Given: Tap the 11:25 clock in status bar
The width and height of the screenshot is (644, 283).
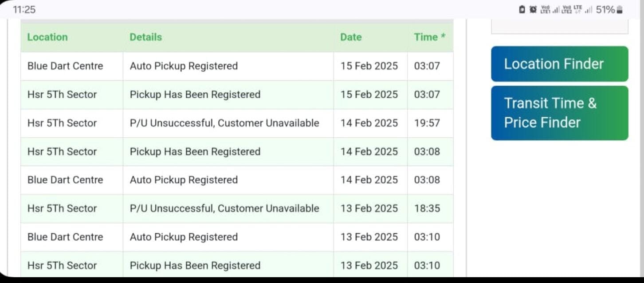Looking at the screenshot, I should point(24,10).
